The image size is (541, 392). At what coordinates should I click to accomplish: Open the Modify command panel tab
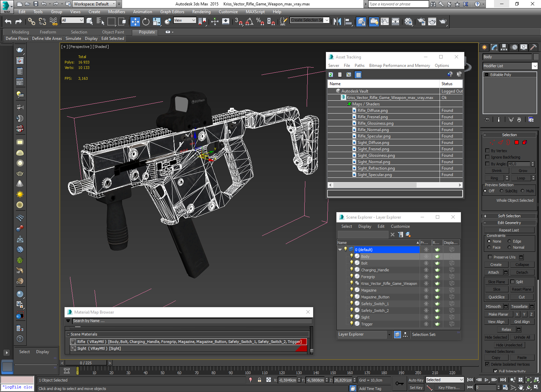(x=494, y=47)
